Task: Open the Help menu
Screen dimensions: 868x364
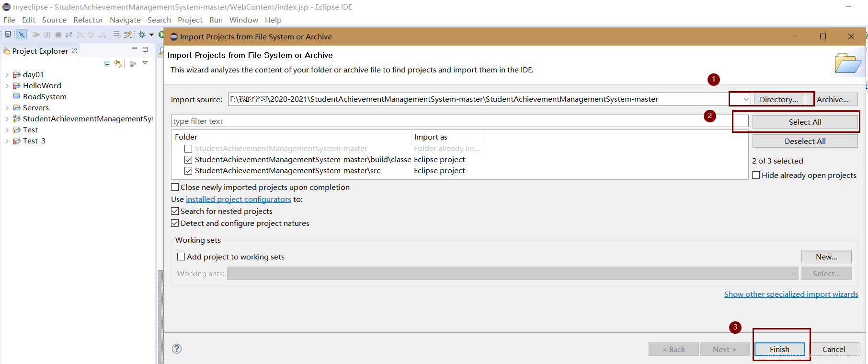Action: click(x=273, y=20)
